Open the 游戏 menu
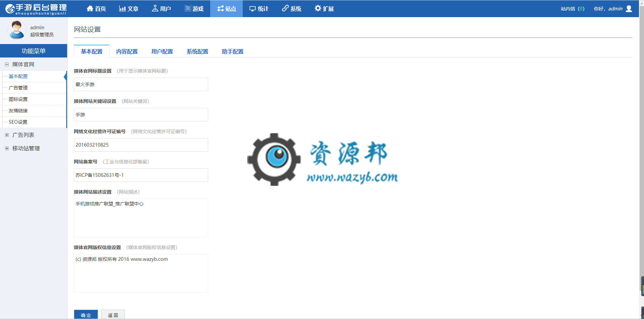The height and width of the screenshot is (319, 644). tap(194, 8)
